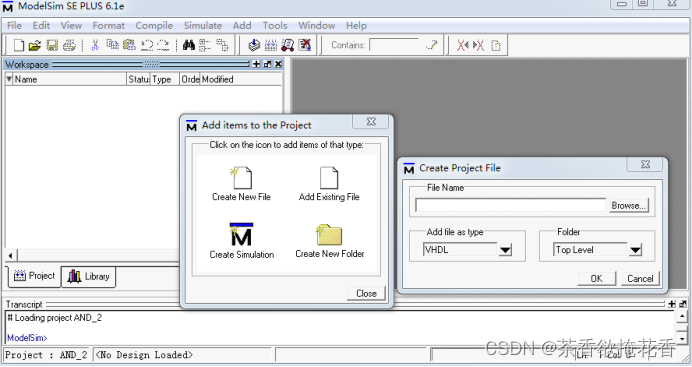Click the 'No Design Loaded' status entry
This screenshot has height=367, width=692.
coord(182,355)
